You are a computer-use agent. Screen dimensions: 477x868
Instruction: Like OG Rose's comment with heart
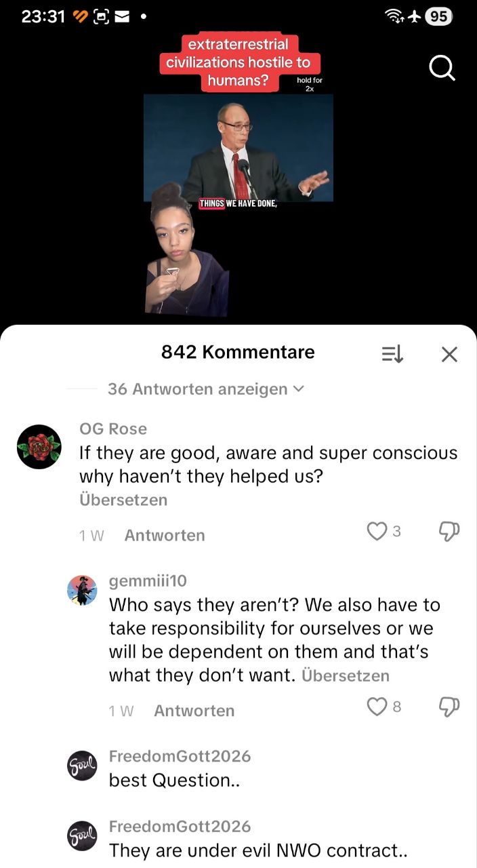[377, 532]
